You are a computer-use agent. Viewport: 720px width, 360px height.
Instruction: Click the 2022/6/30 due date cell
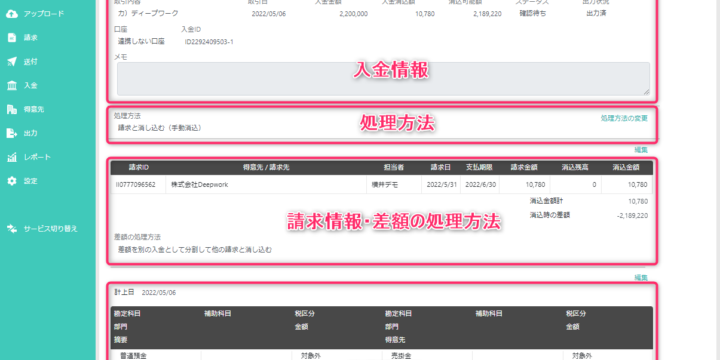pos(479,185)
